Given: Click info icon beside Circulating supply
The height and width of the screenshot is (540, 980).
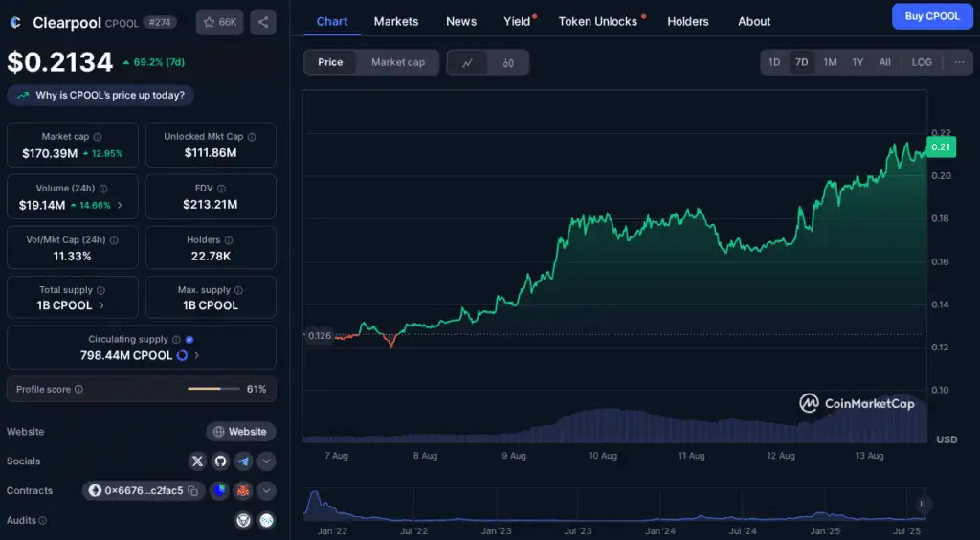Looking at the screenshot, I should [176, 339].
